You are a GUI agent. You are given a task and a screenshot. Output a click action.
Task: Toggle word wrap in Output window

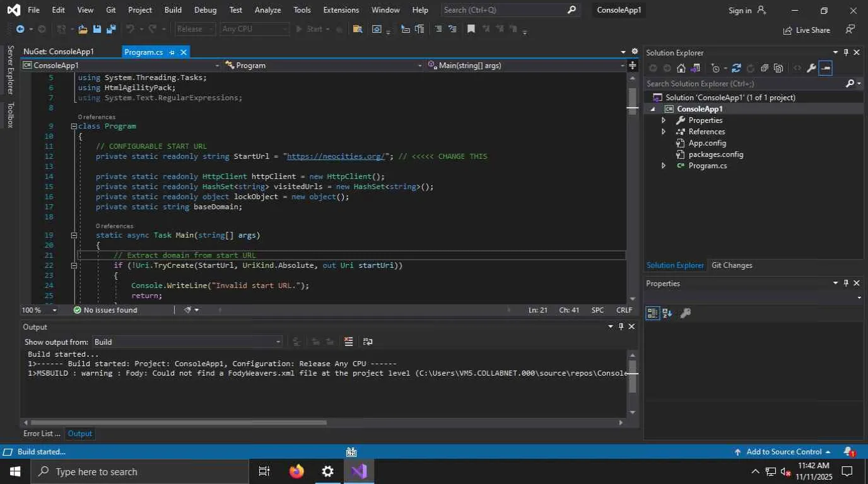point(368,342)
